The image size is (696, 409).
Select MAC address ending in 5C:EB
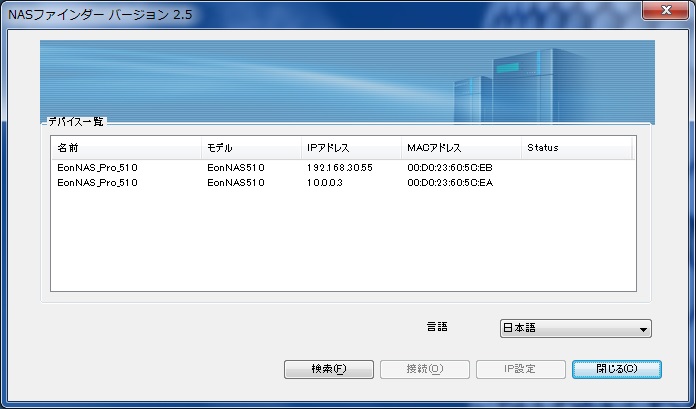[450, 168]
